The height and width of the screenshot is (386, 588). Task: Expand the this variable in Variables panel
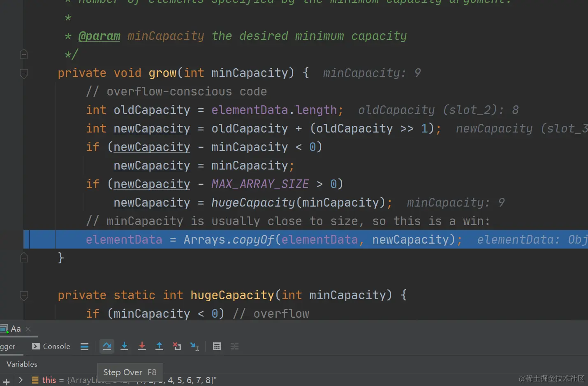(21, 380)
